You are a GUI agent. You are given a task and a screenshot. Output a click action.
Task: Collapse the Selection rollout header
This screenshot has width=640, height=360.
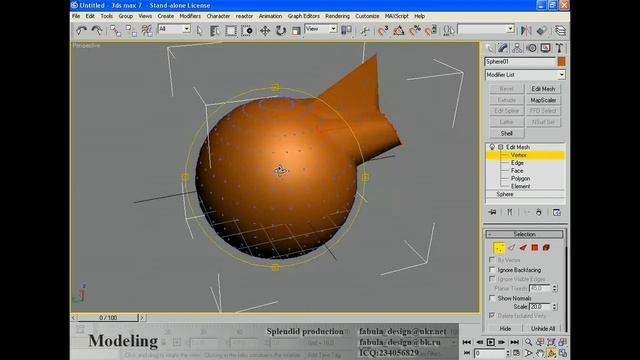(524, 234)
